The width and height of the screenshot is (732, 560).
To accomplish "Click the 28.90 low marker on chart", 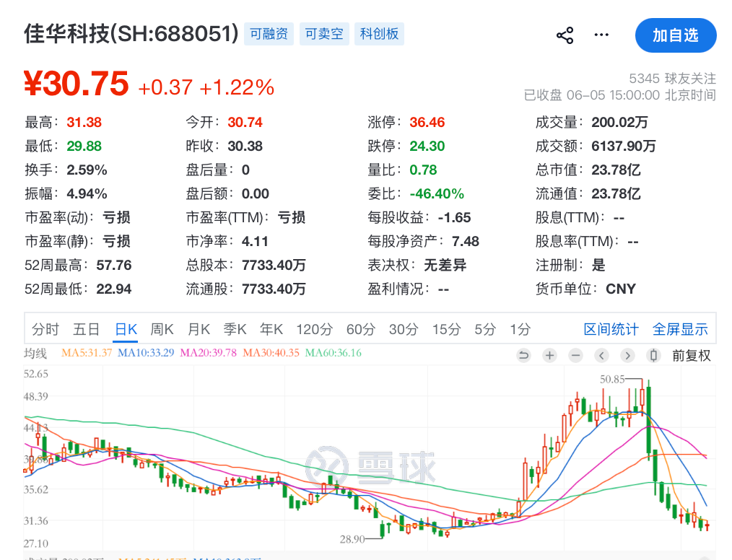I will point(352,540).
